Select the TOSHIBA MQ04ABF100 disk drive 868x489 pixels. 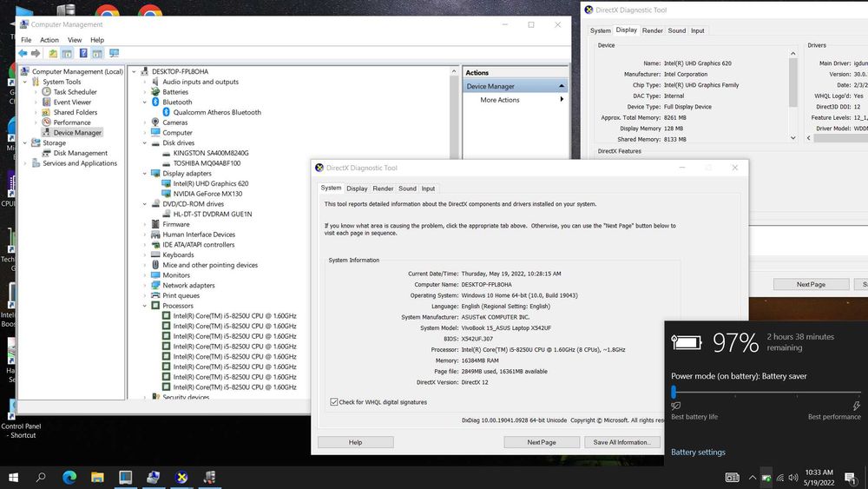(207, 163)
